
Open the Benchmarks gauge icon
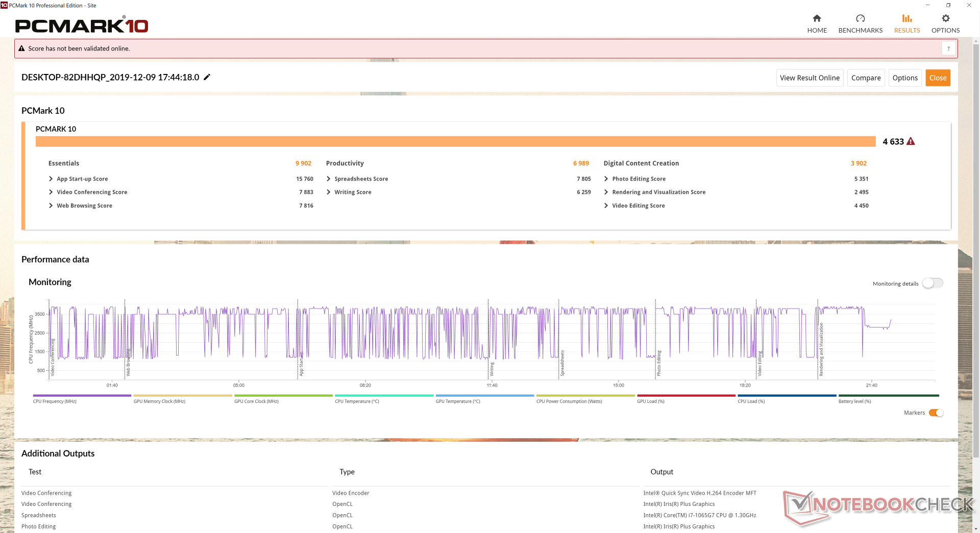coord(860,18)
